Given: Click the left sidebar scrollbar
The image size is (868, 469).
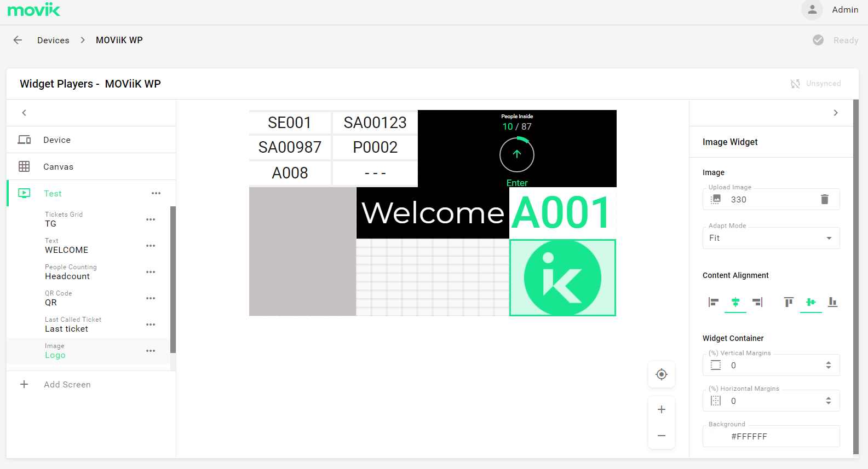Looking at the screenshot, I should pos(173,280).
